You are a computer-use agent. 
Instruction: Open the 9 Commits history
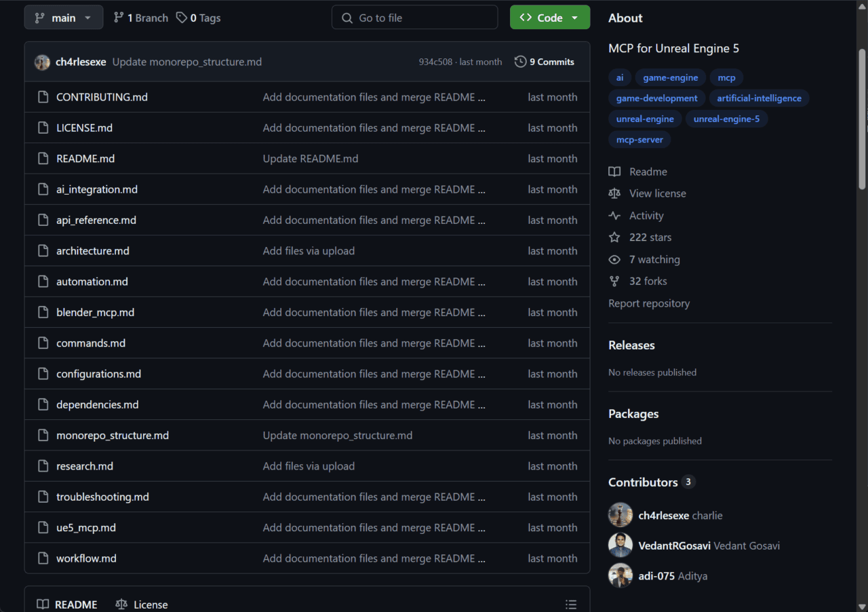click(x=545, y=62)
